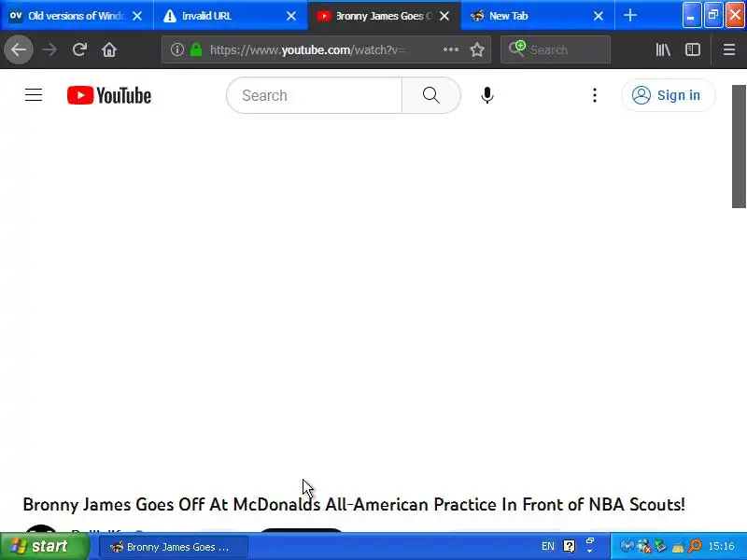Image resolution: width=747 pixels, height=560 pixels.
Task: Click the 15:16 system clock
Action: pyautogui.click(x=721, y=546)
